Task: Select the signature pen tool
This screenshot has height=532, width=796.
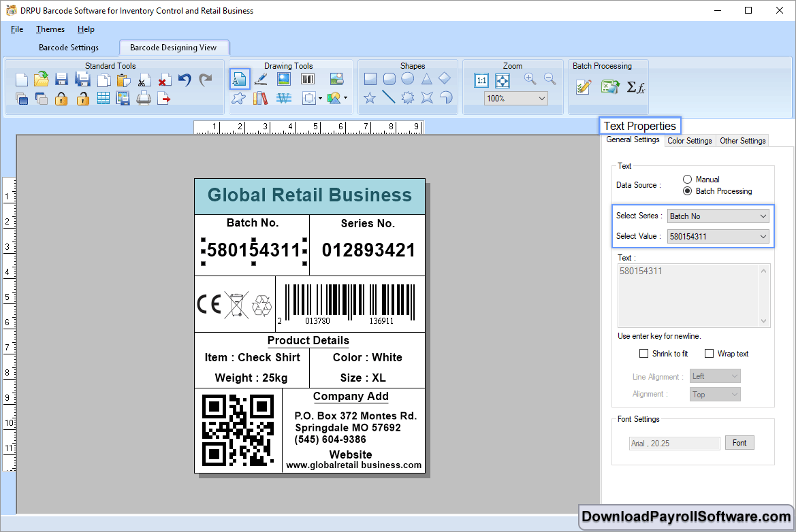Action: click(x=261, y=79)
